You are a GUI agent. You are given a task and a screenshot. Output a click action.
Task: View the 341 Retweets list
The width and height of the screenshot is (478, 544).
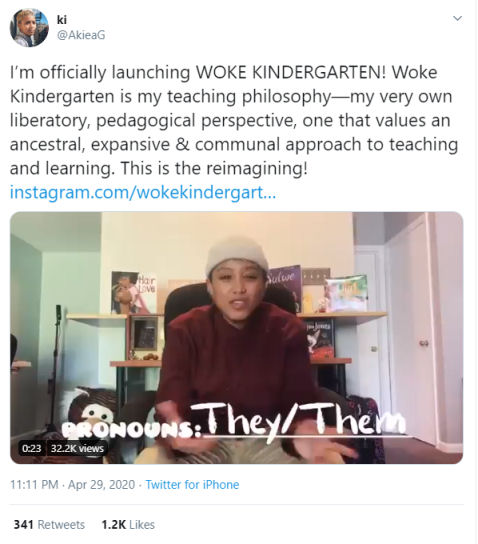(49, 525)
